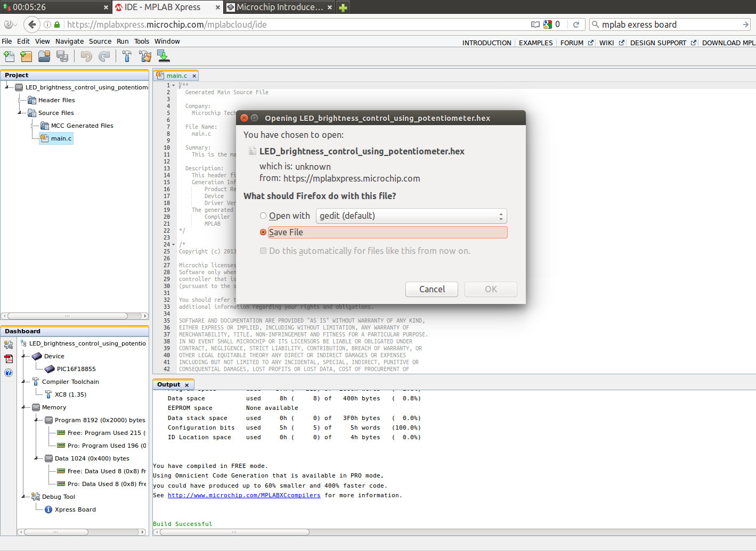
Task: Collapse the Debug Tool node
Action: click(x=24, y=497)
